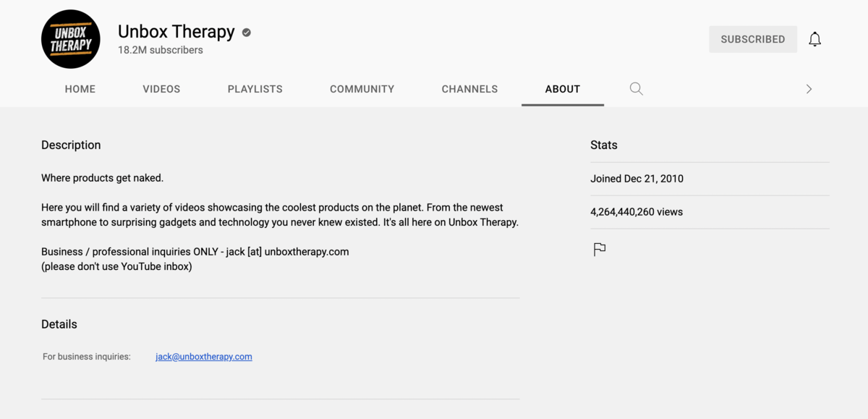
Task: Switch to the HOME tab
Action: click(x=80, y=89)
